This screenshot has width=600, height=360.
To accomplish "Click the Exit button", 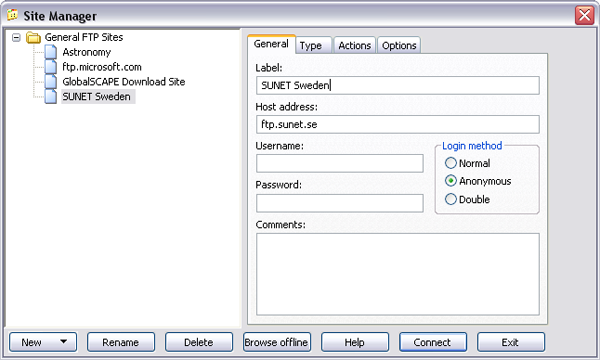I will [510, 342].
